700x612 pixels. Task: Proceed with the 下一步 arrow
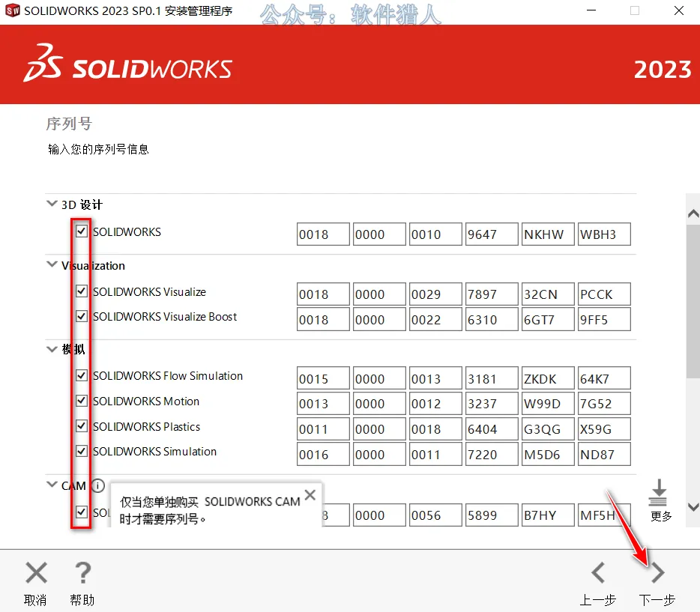(x=657, y=573)
